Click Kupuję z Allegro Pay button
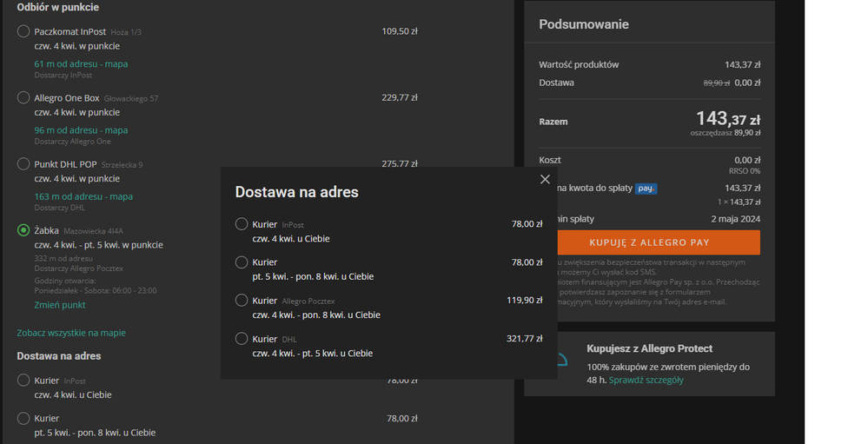868x444 pixels. click(658, 242)
